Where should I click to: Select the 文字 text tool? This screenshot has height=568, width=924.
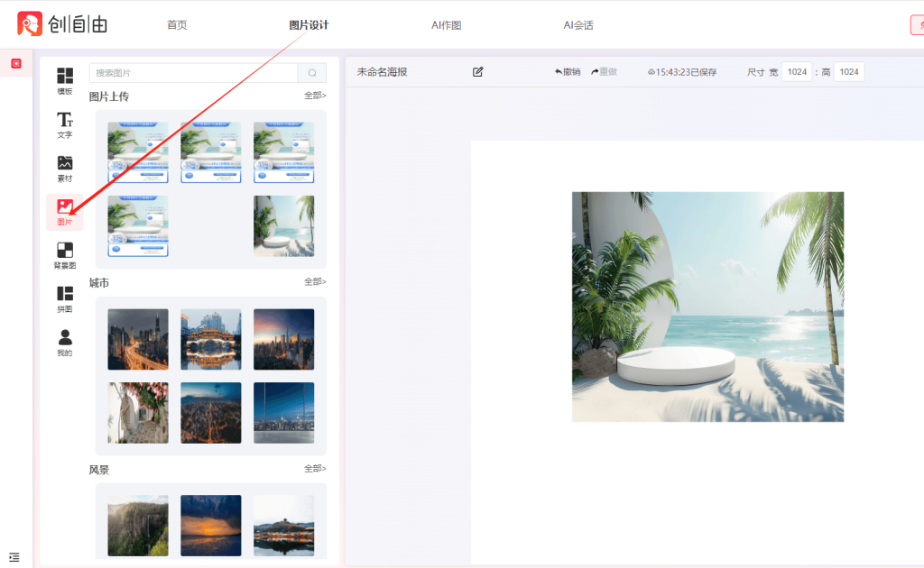pos(65,124)
